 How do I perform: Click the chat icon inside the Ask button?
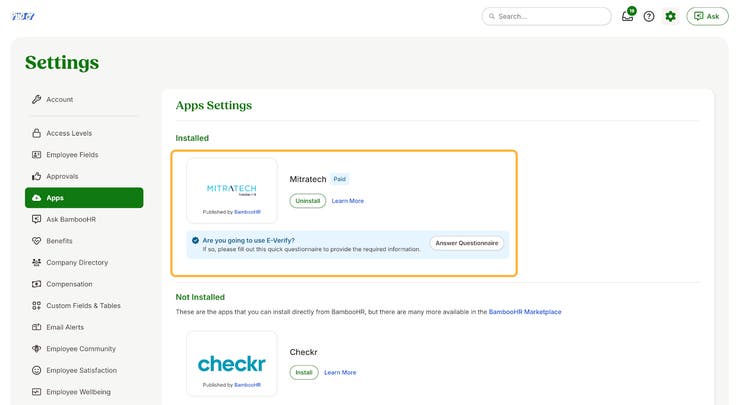pyautogui.click(x=699, y=16)
